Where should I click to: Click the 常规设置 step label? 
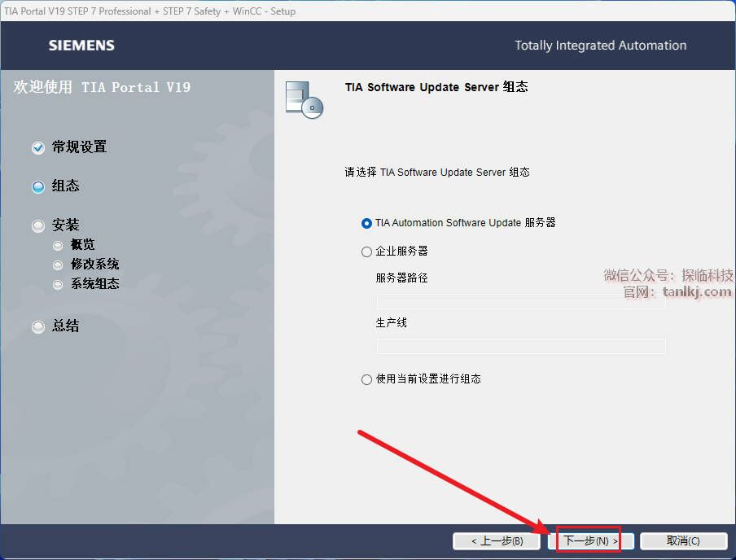tap(79, 147)
